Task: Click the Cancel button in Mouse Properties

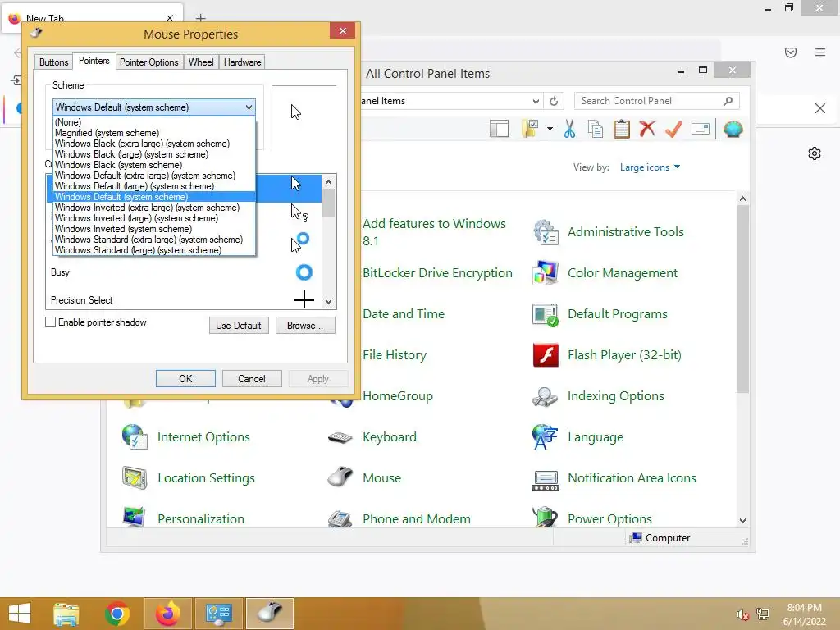Action: point(251,379)
